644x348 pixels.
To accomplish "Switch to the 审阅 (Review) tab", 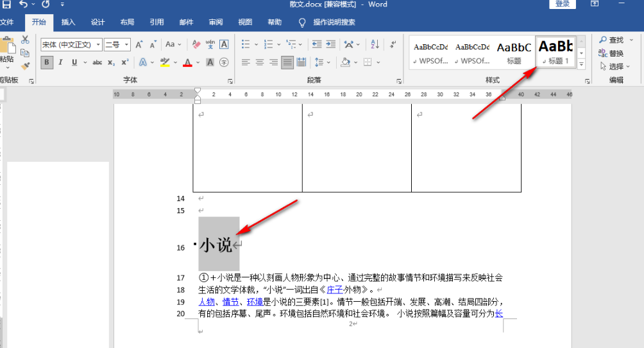I will coord(216,22).
